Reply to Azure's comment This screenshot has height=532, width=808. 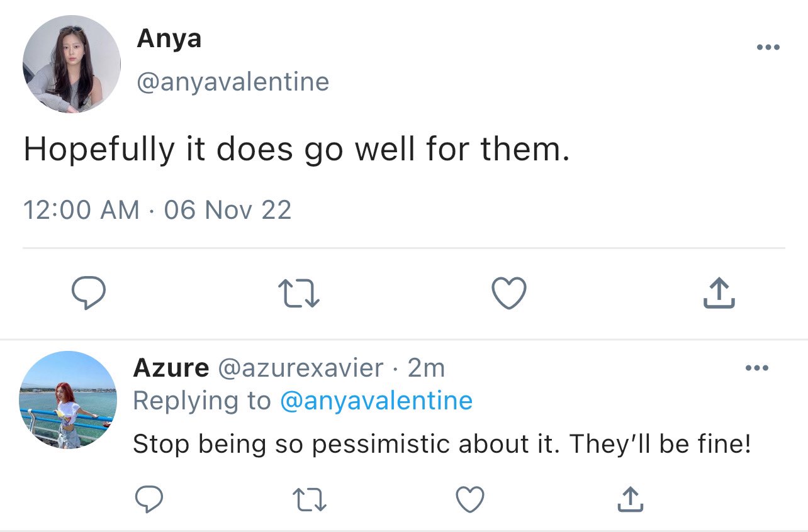point(150,501)
